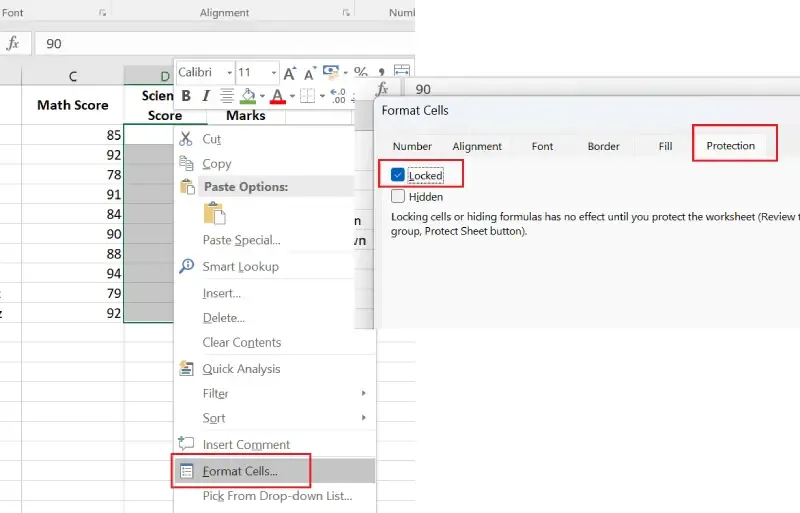Select the Math Score cell with 79

point(72,293)
